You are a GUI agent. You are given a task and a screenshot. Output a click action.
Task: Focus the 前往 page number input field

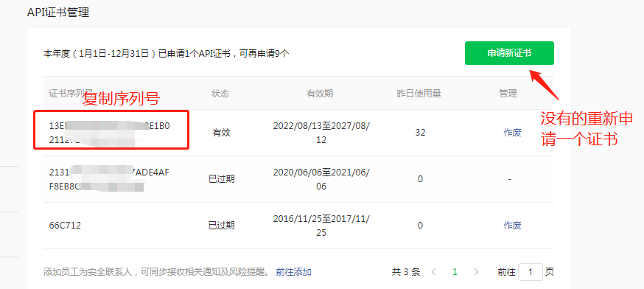click(531, 272)
